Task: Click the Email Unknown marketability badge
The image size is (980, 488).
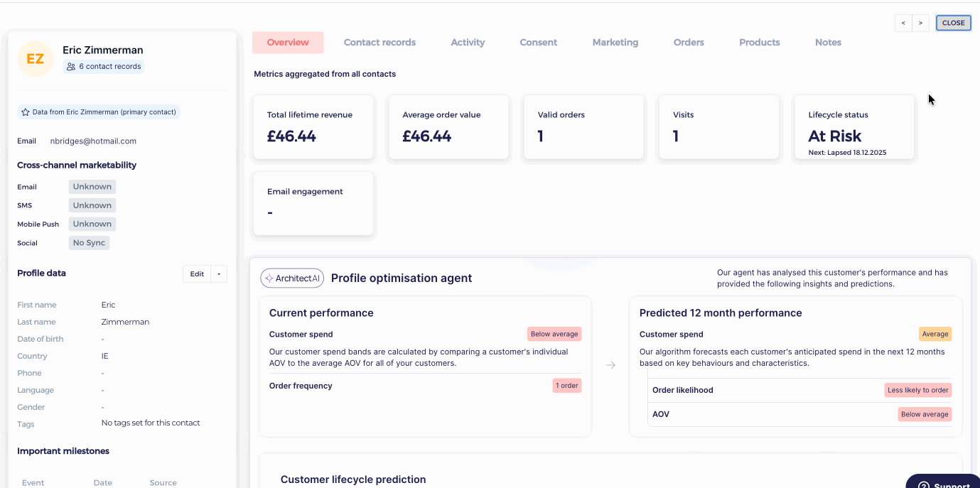Action: pos(92,187)
